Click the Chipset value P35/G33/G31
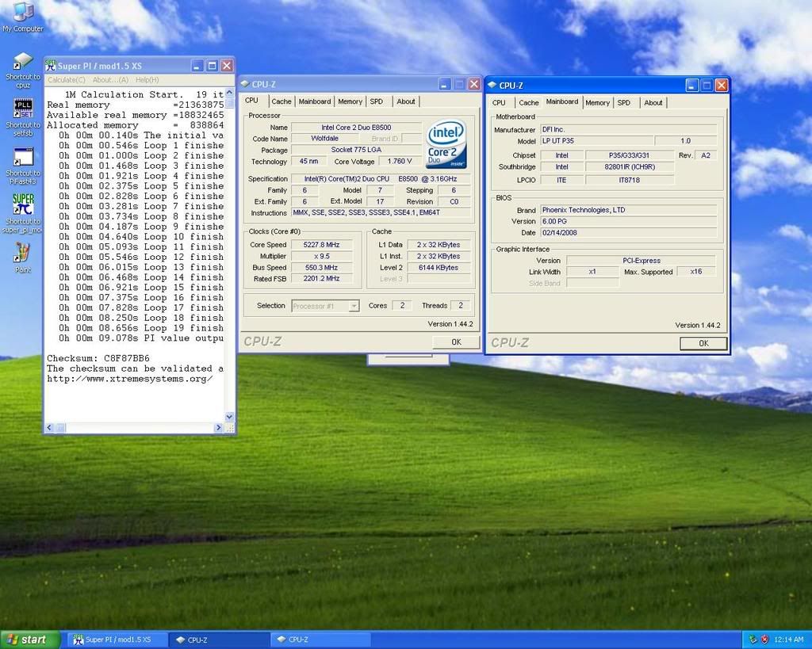The image size is (812, 649). pos(629,155)
